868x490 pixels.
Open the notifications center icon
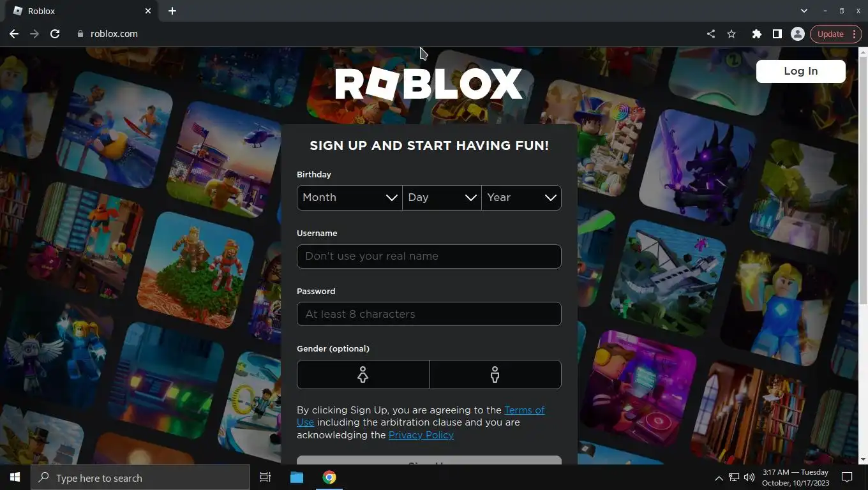[847, 477]
